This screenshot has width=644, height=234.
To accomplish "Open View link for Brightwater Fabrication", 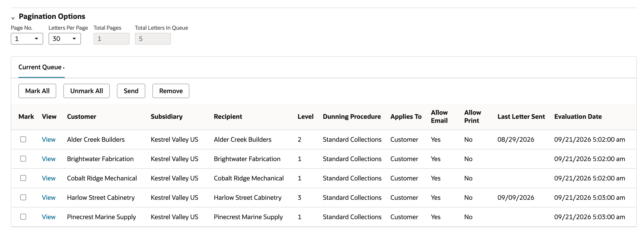I will point(49,159).
